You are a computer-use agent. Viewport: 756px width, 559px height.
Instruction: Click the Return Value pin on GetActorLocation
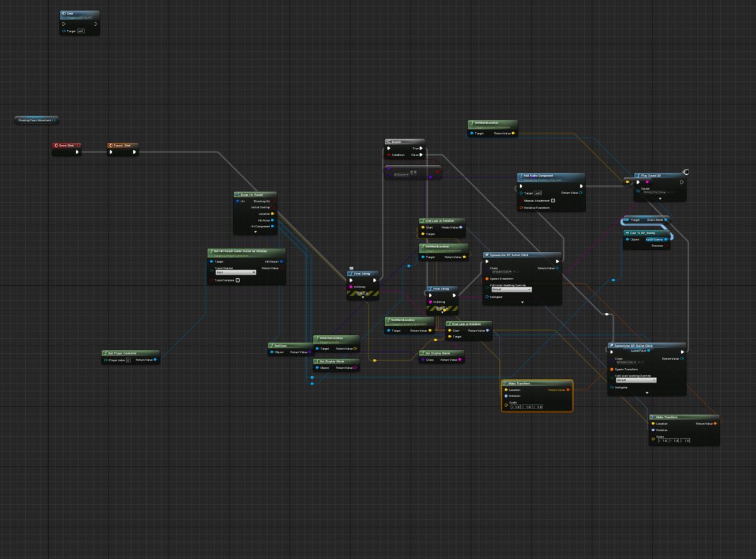pyautogui.click(x=355, y=348)
